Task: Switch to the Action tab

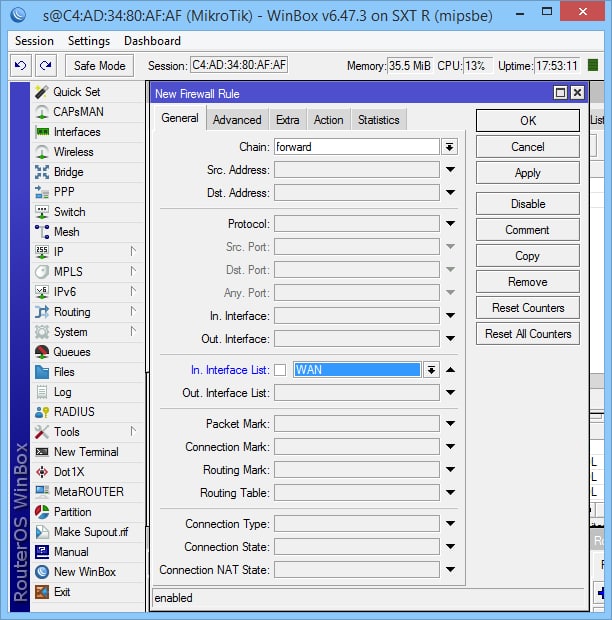Action: click(329, 119)
